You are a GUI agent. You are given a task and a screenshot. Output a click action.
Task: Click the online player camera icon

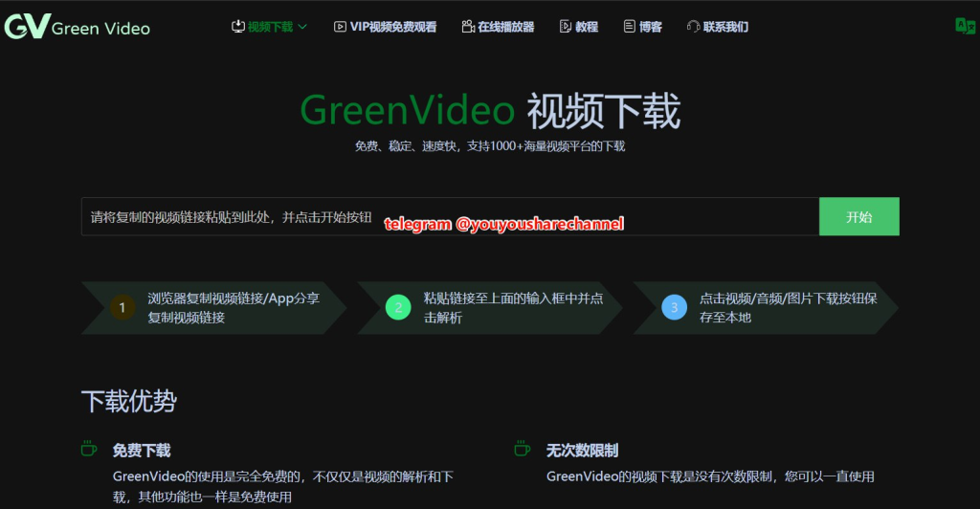click(468, 26)
